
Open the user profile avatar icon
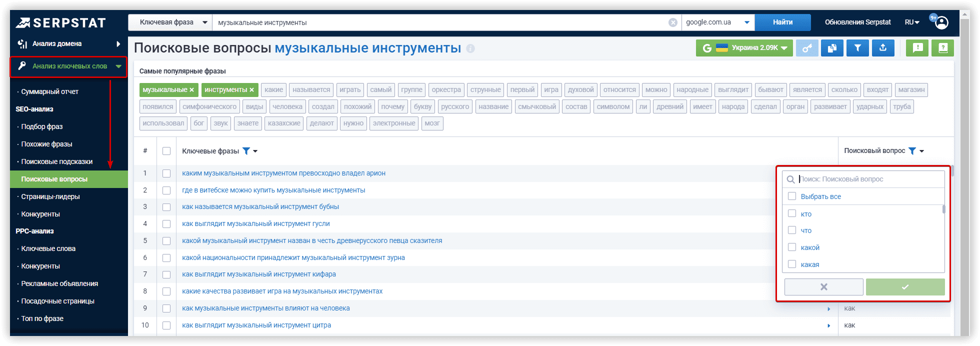point(942,22)
